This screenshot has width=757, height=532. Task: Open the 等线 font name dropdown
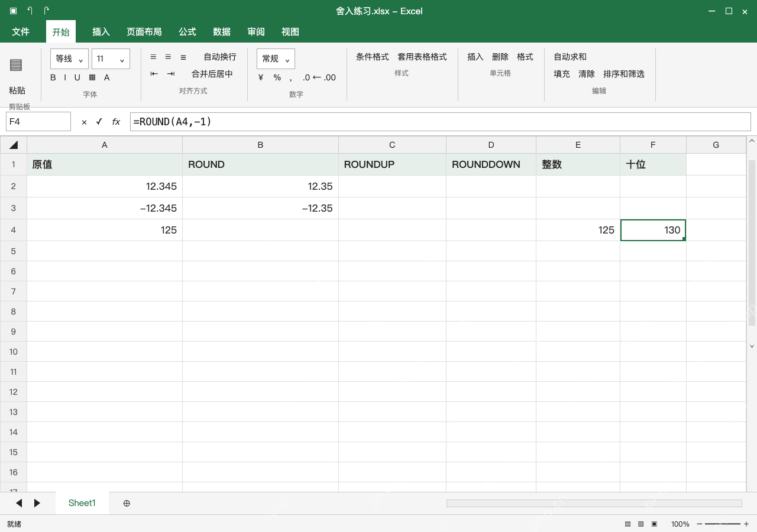pyautogui.click(x=70, y=59)
